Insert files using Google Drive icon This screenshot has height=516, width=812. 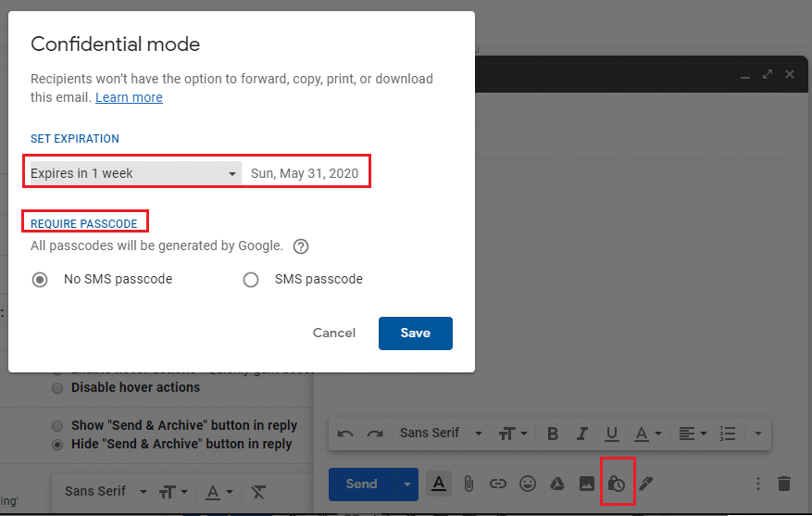[557, 484]
